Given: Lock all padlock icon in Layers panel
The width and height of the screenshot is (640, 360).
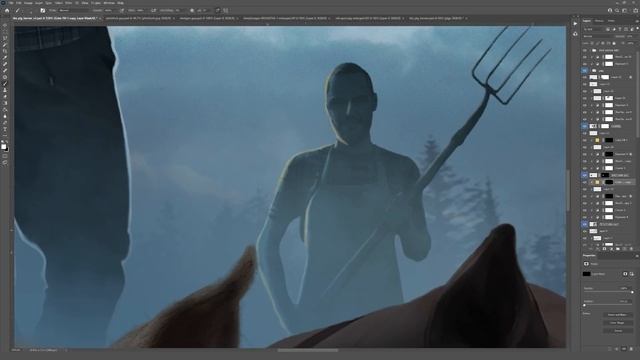Looking at the screenshot, I should [x=614, y=43].
